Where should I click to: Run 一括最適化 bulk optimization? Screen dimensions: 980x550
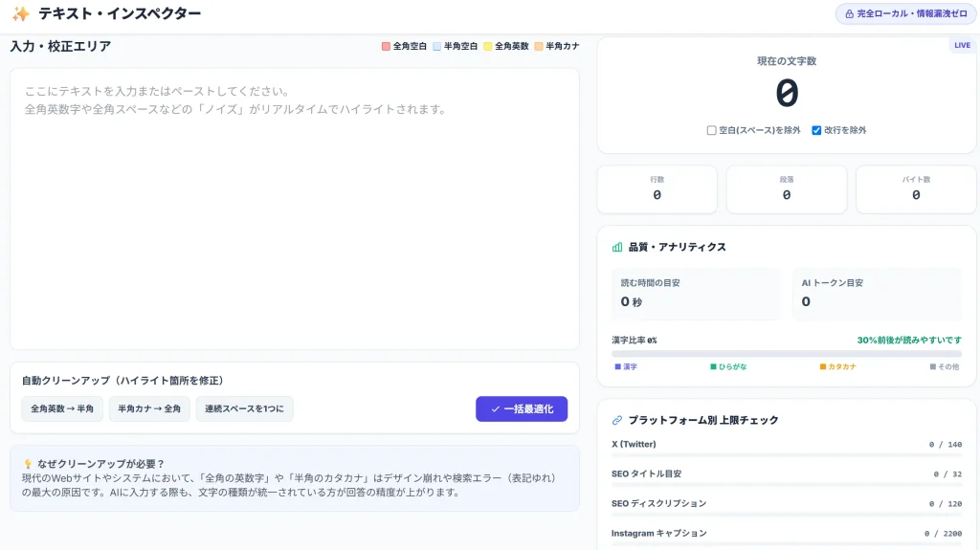[522, 408]
